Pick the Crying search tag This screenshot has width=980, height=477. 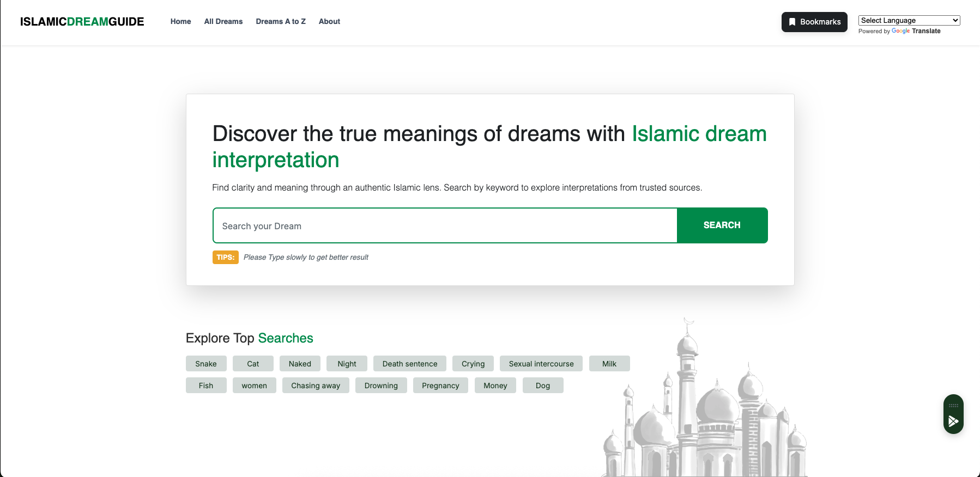(x=473, y=364)
